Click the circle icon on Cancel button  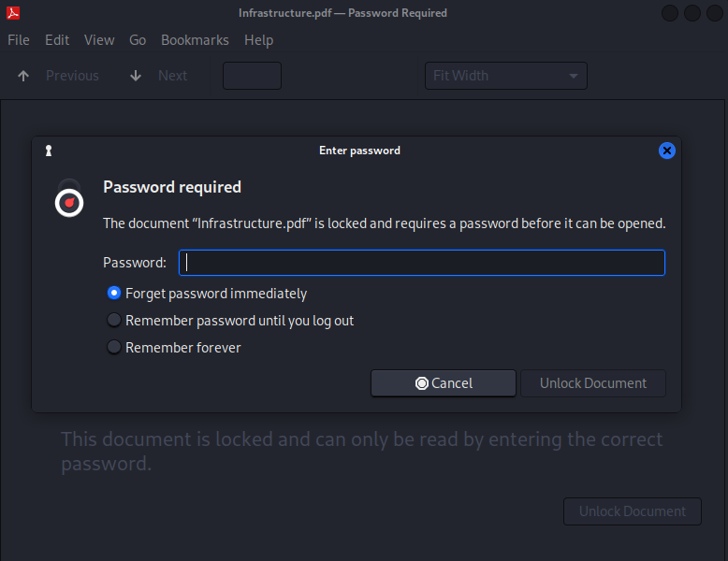(422, 383)
